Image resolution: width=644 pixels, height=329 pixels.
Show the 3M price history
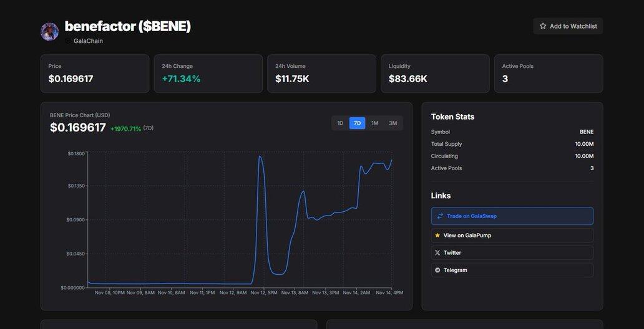(393, 123)
